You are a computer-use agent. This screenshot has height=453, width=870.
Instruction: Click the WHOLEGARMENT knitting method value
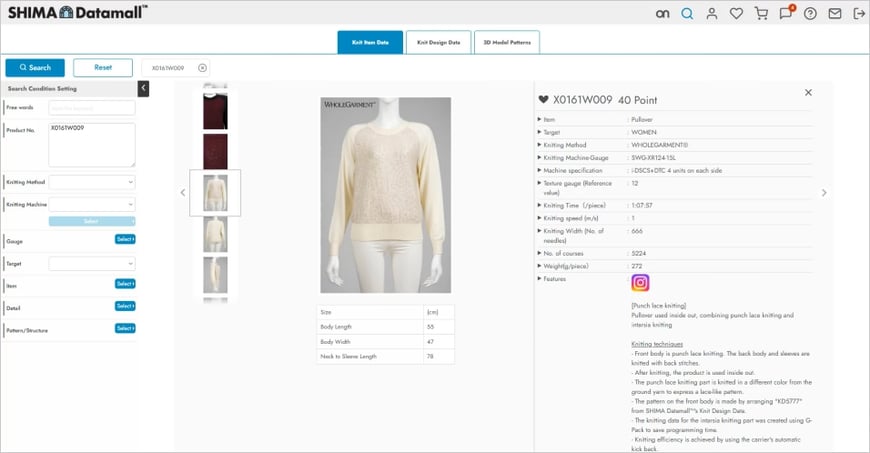[660, 145]
